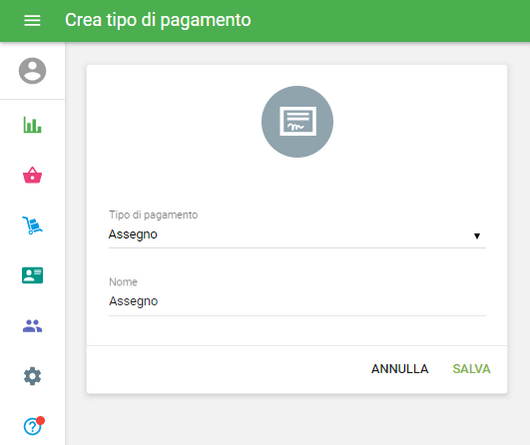Click the Nome field containing Assegno
530x445 pixels.
point(297,301)
